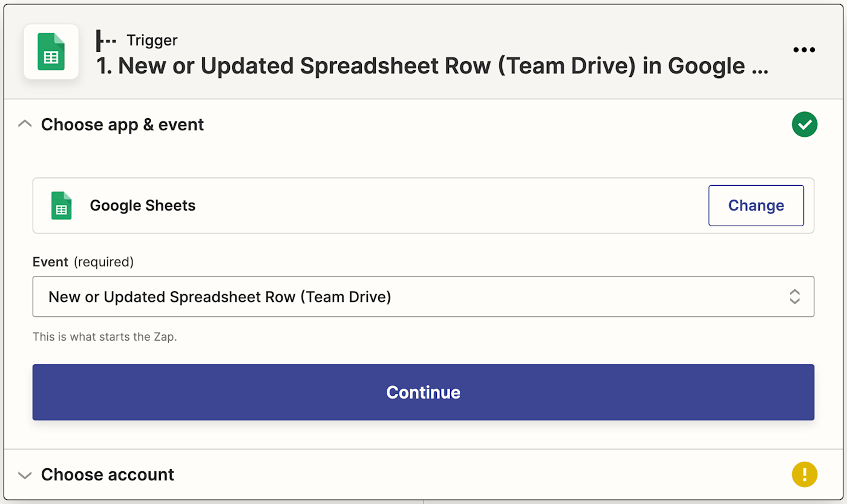
Task: Click the "This is what starts the Zap" hint
Action: (105, 337)
